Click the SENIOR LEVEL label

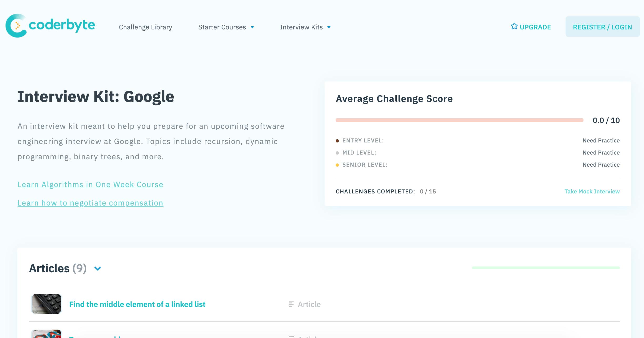tap(365, 165)
